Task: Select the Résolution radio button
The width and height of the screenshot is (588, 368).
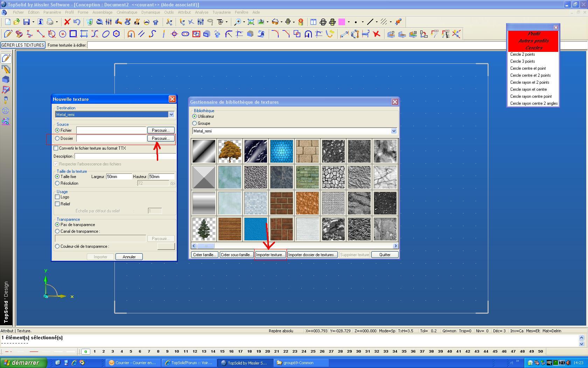Action: tap(57, 183)
